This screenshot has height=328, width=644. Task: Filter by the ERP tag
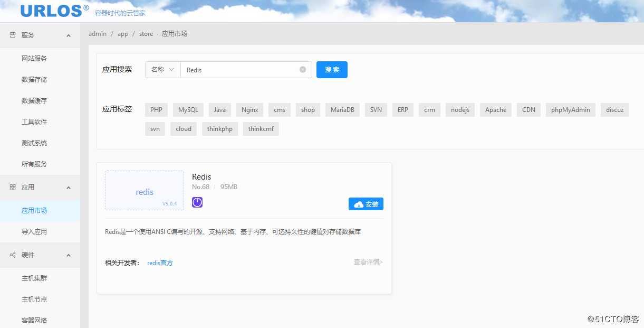(x=403, y=110)
